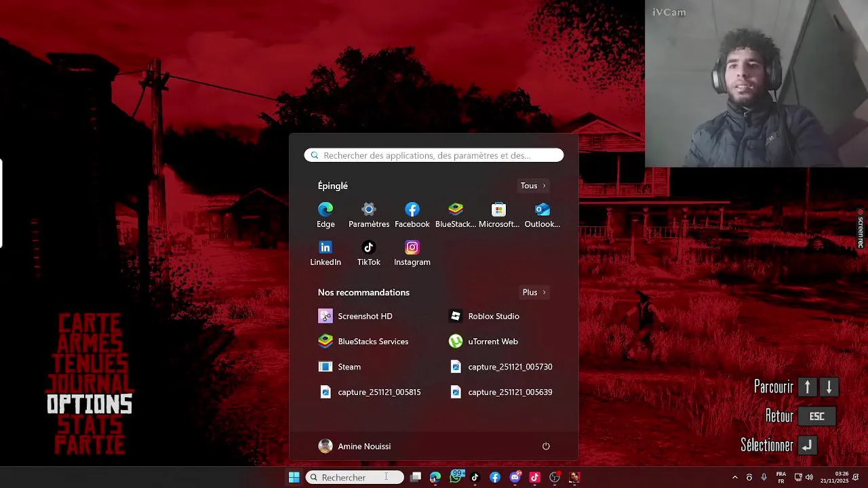Click the Retour ESC button
The height and width of the screenshot is (488, 868).
(816, 416)
